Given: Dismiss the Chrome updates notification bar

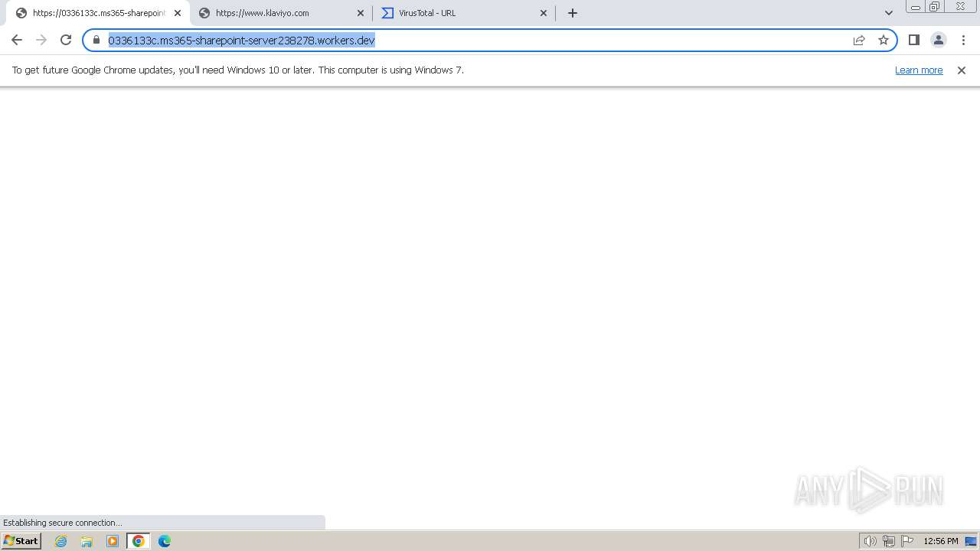Looking at the screenshot, I should [962, 70].
